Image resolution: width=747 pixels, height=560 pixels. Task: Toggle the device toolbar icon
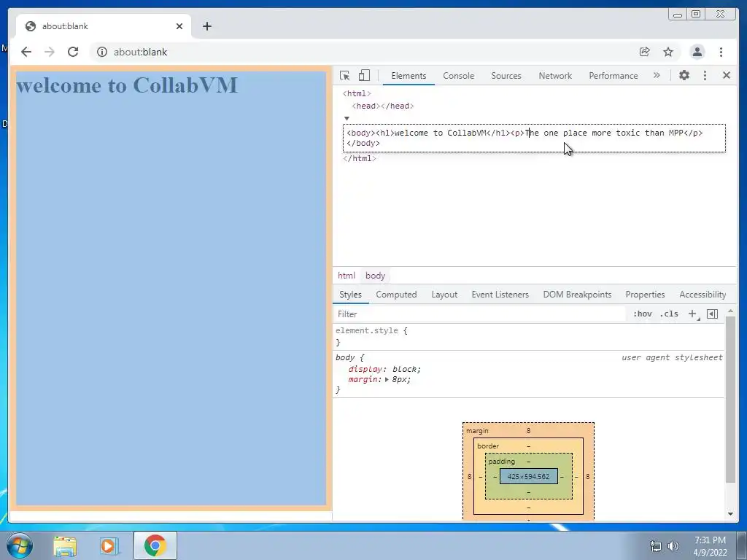365,75
